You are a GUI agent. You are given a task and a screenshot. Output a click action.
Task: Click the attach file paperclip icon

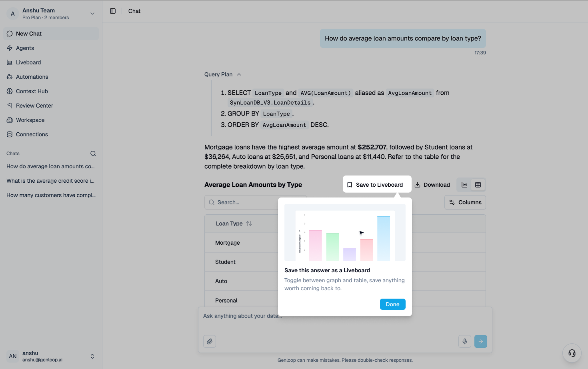[210, 341]
